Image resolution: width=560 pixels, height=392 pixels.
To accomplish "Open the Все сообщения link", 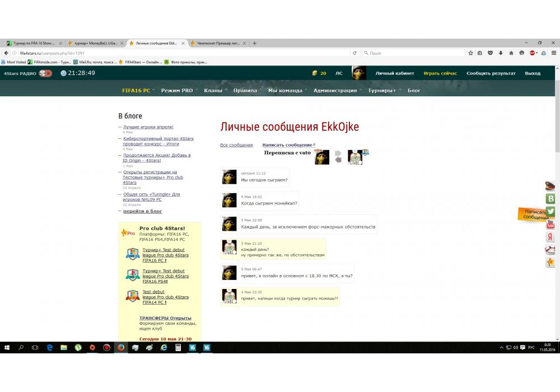I will (x=236, y=145).
